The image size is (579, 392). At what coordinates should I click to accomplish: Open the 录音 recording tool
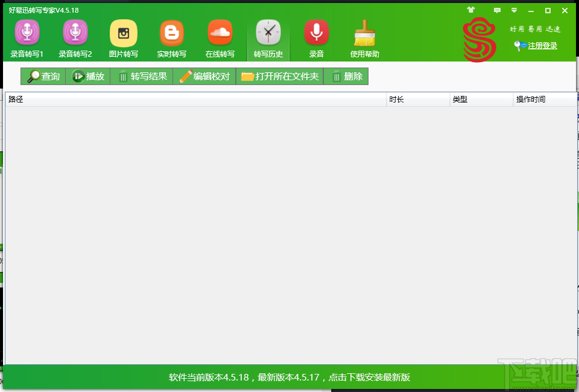(316, 37)
